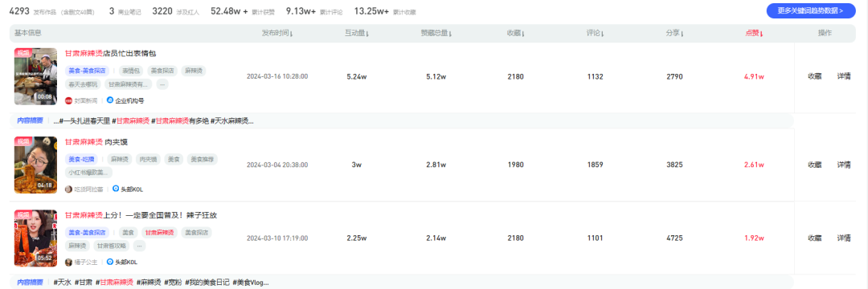Open 详情 for the 肉夹馍 post

click(x=844, y=165)
